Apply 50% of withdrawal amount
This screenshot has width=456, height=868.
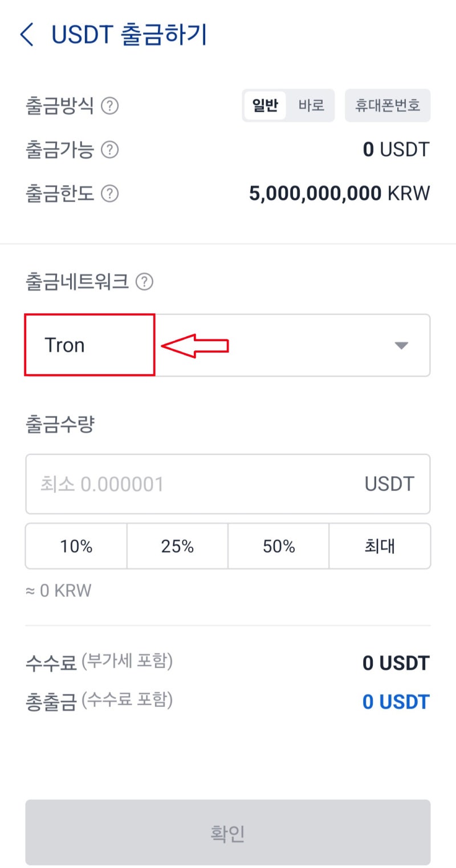[279, 546]
